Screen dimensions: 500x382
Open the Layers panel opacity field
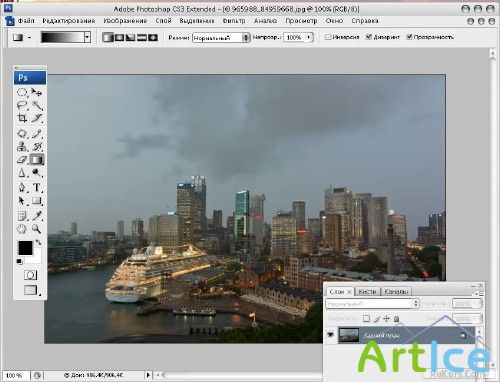tap(467, 304)
